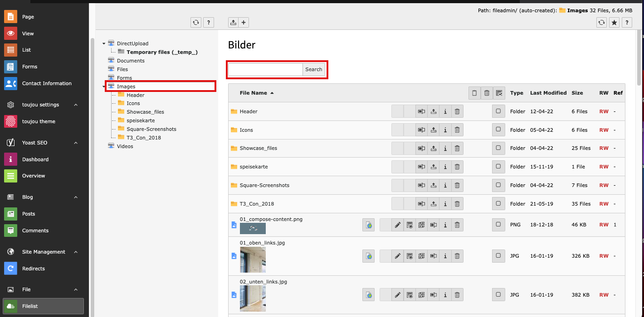The width and height of the screenshot is (644, 317).
Task: Click the plus icon to create new
Action: (x=244, y=22)
